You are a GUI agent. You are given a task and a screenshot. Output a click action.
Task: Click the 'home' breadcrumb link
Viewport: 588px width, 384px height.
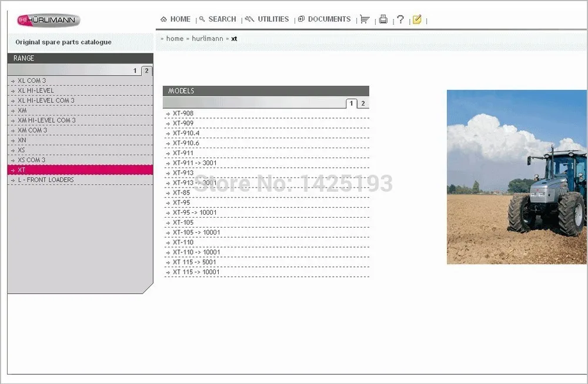coord(175,39)
